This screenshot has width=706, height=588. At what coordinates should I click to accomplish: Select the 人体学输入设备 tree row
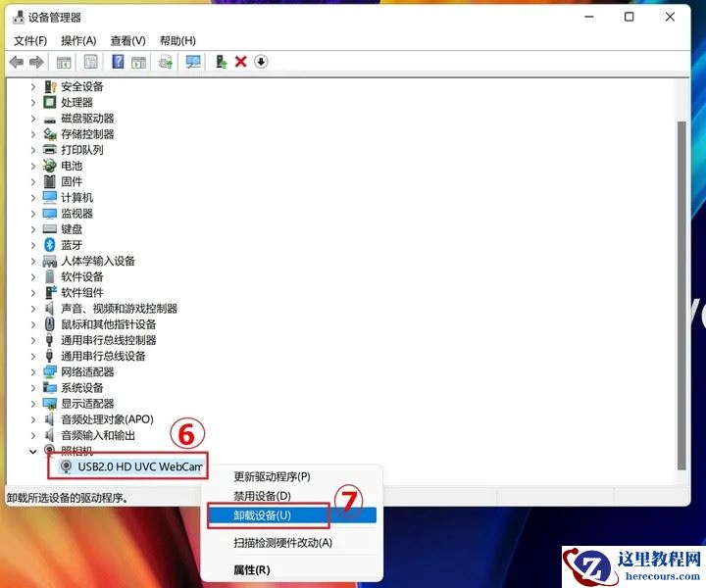pyautogui.click(x=98, y=261)
